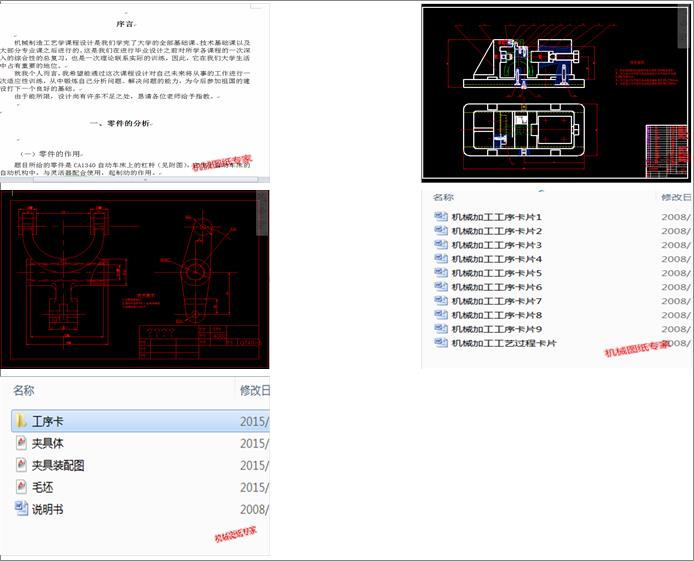Click the 说明书 Word document icon

[21, 508]
